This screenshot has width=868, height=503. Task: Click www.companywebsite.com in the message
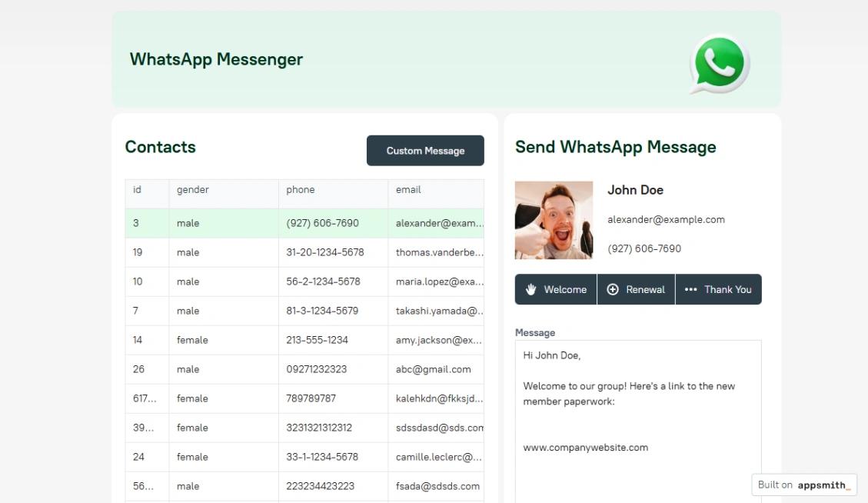pyautogui.click(x=586, y=448)
